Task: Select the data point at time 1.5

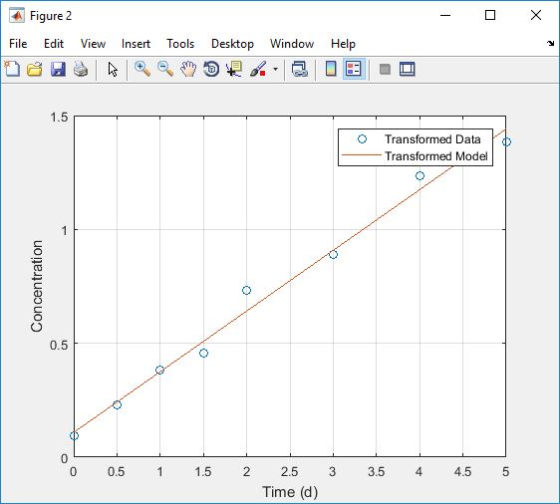Action: [x=204, y=353]
